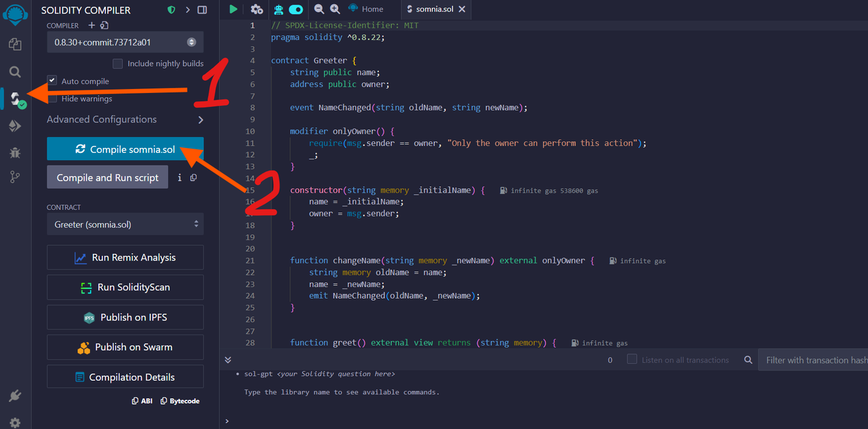Toggle the Auto compile checkbox
868x429 pixels.
(x=52, y=81)
